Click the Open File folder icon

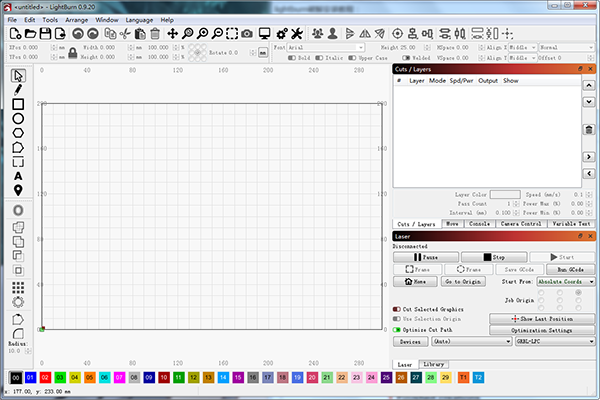30,34
